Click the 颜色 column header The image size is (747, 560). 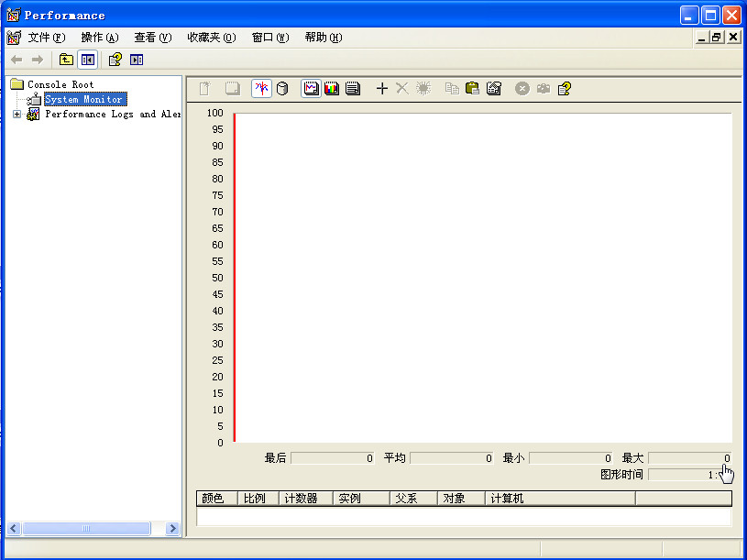(216, 498)
